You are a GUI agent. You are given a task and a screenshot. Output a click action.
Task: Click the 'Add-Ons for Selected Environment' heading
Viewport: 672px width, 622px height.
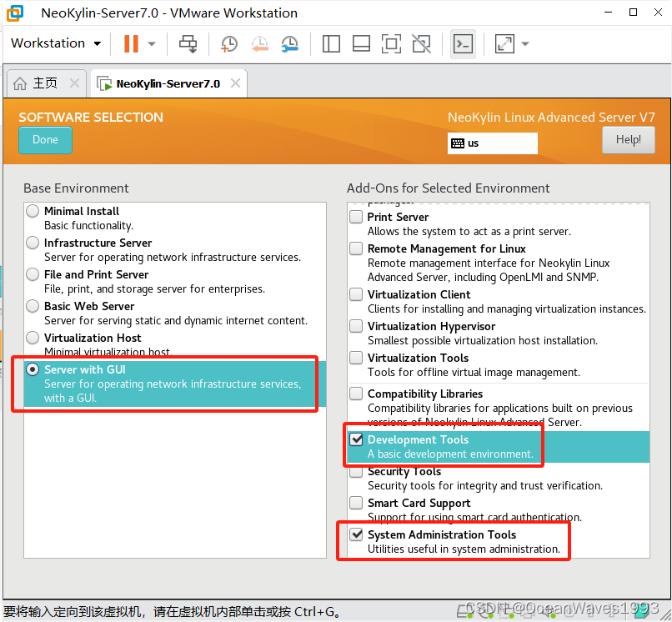pyautogui.click(x=448, y=188)
